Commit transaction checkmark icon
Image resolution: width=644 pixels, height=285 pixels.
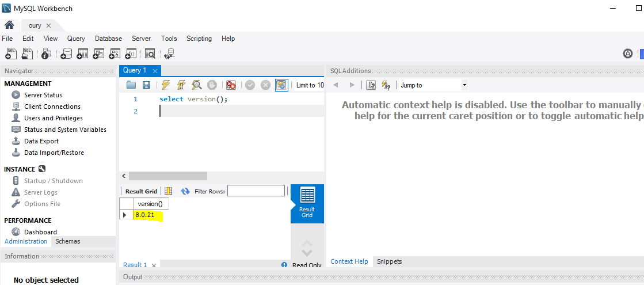coord(250,85)
